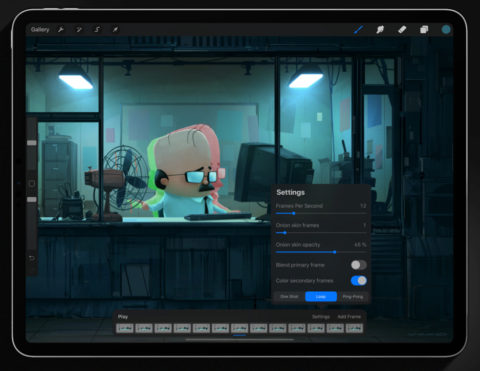This screenshot has width=480, height=371.
Task: Select the Transform arrow tool
Action: (x=115, y=30)
